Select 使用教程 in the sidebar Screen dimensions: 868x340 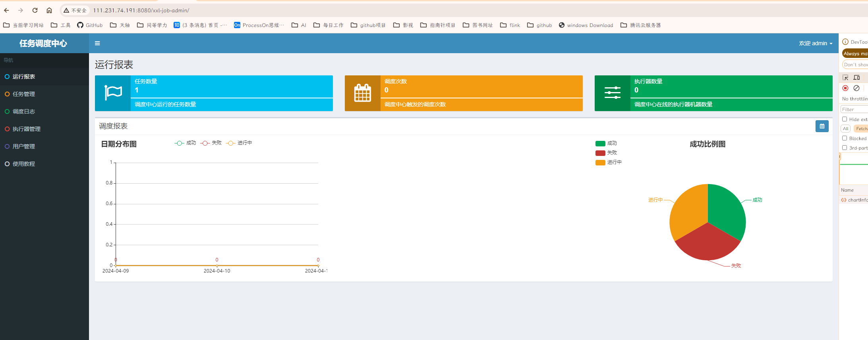point(44,164)
